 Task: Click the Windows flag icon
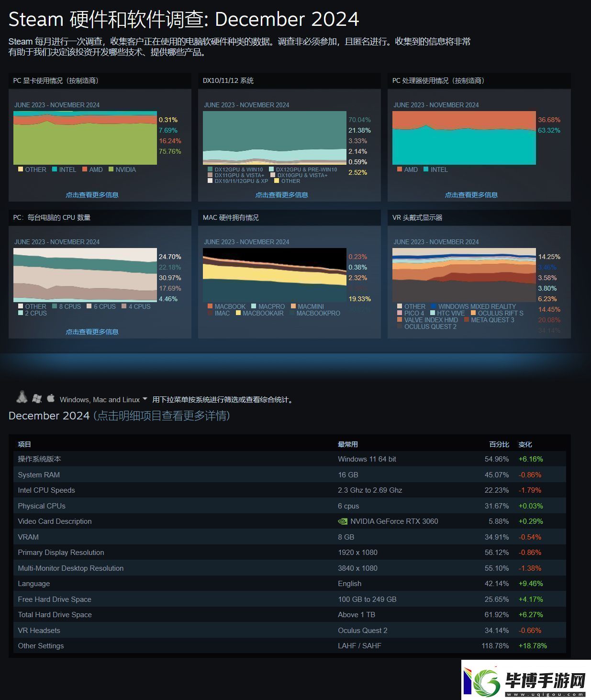[x=37, y=398]
